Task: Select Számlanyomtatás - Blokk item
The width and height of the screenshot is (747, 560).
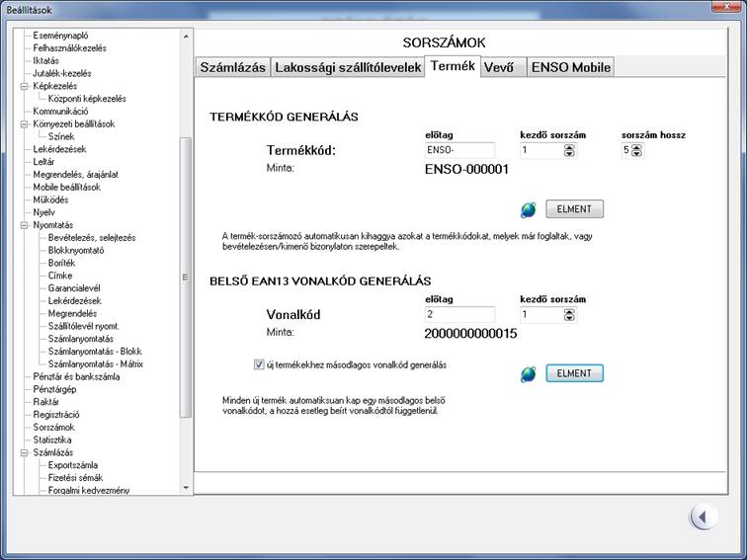Action: (x=95, y=352)
